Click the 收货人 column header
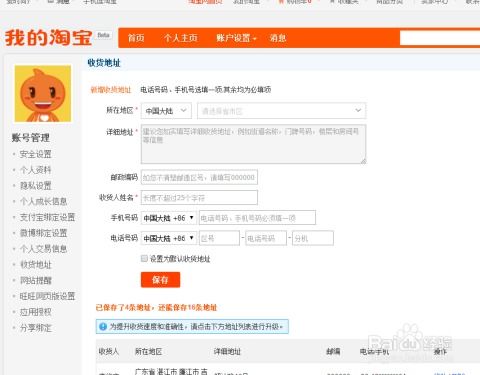This screenshot has height=375, width=480. click(109, 351)
